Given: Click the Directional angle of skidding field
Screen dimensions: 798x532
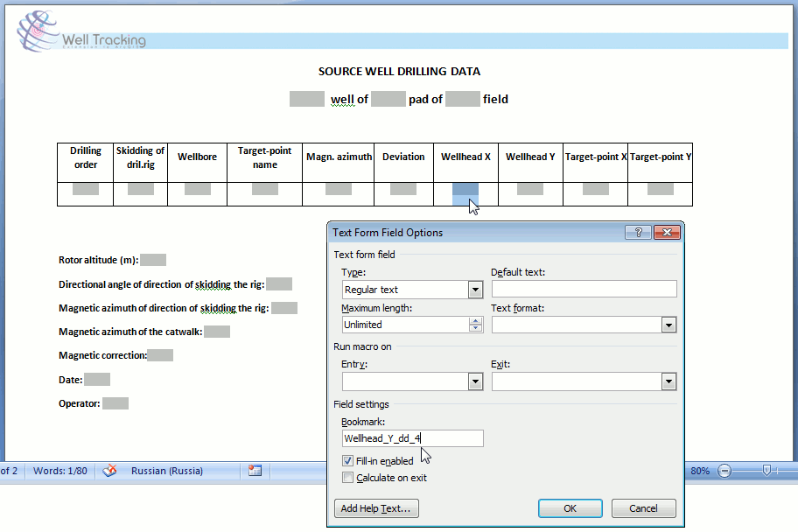Looking at the screenshot, I should [279, 284].
